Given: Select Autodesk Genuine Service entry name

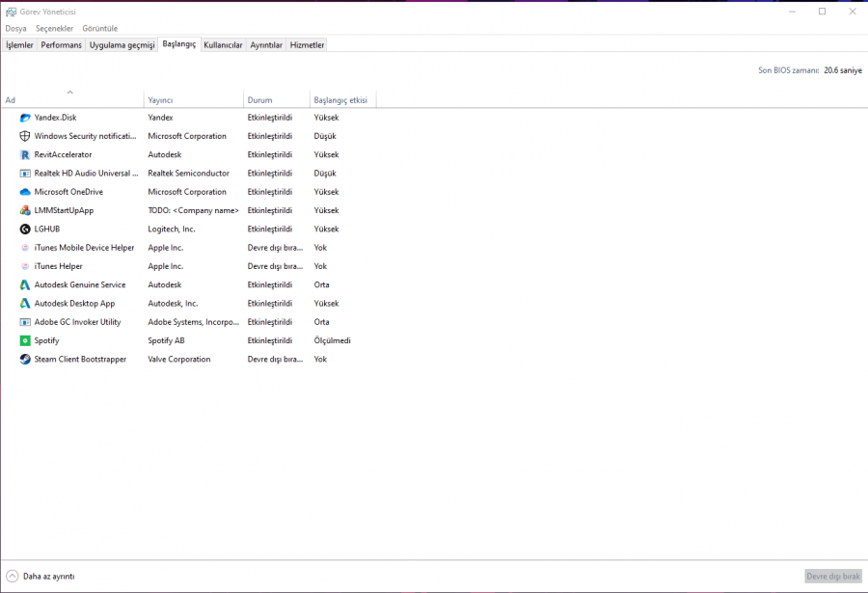Looking at the screenshot, I should (80, 284).
